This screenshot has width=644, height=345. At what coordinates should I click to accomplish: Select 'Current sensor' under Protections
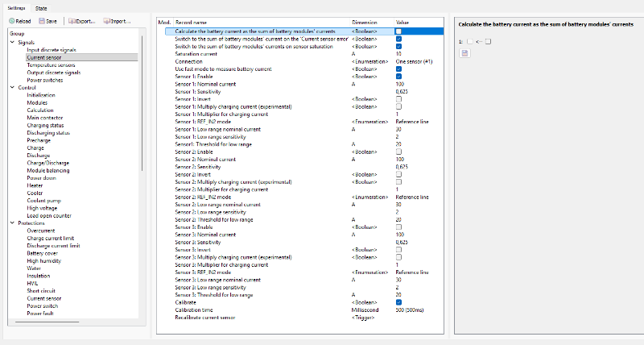point(44,298)
